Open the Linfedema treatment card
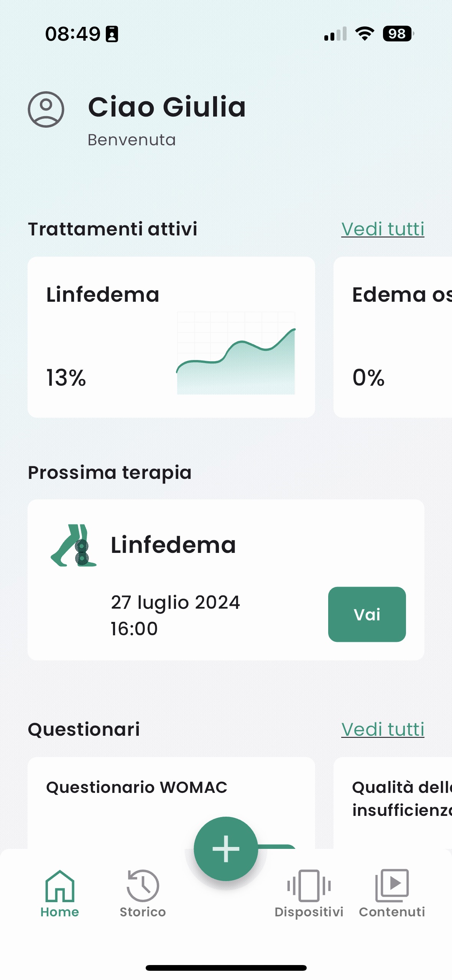Screen dimensions: 452x980 (171, 336)
